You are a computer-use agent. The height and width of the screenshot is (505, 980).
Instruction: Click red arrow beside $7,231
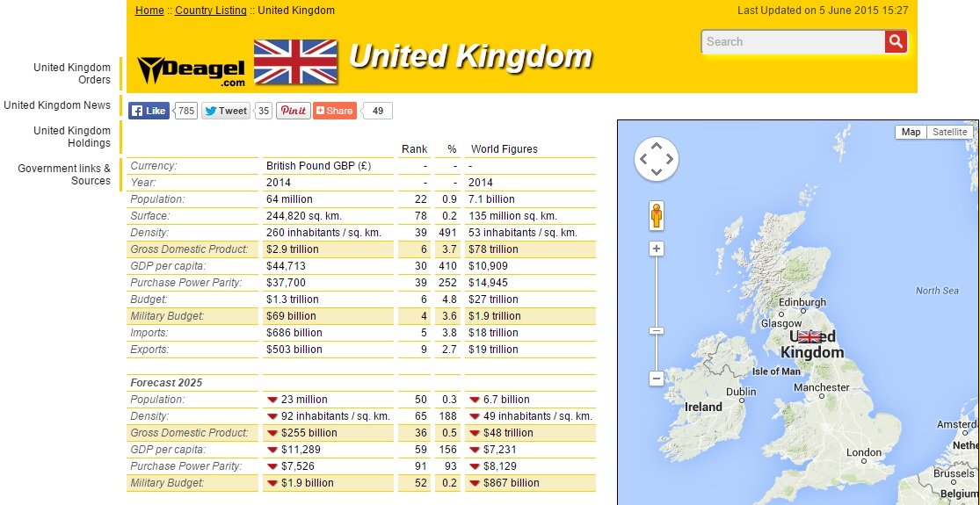[475, 450]
